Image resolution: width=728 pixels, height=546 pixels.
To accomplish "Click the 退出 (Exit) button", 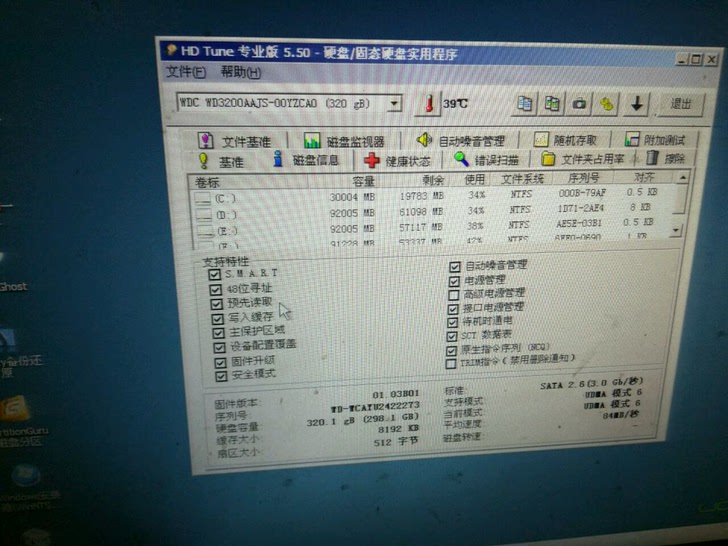I will click(681, 104).
